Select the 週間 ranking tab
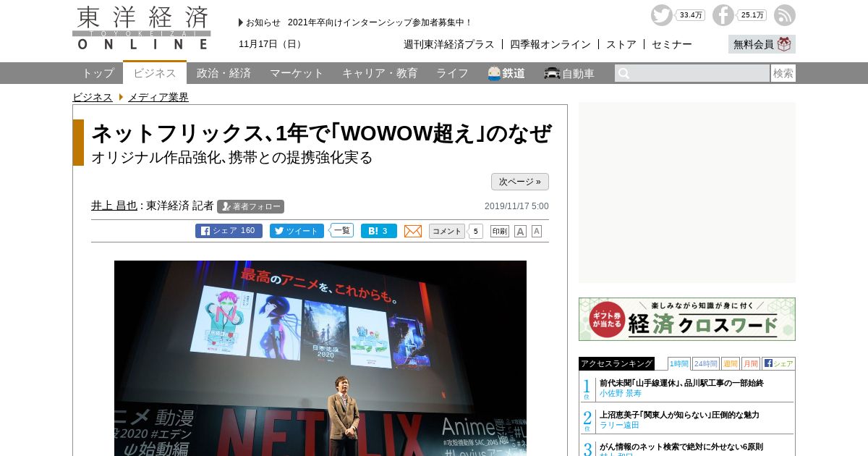The width and height of the screenshot is (868, 456). (x=731, y=363)
